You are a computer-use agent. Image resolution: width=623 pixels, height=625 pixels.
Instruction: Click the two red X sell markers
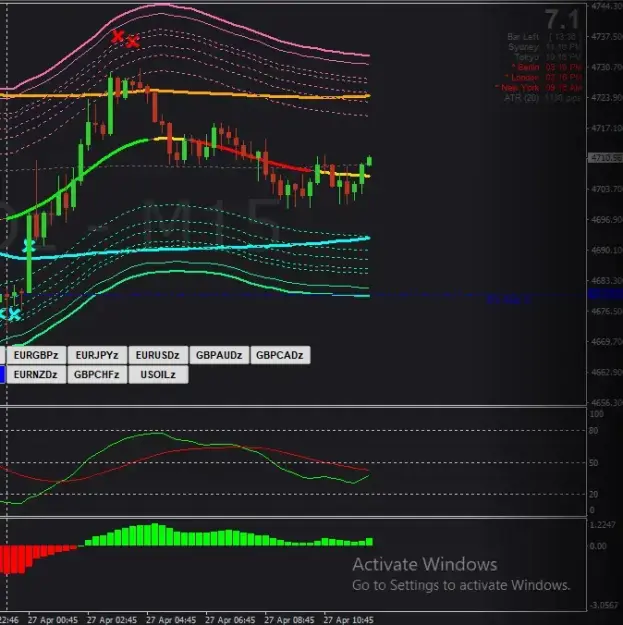click(x=125, y=38)
